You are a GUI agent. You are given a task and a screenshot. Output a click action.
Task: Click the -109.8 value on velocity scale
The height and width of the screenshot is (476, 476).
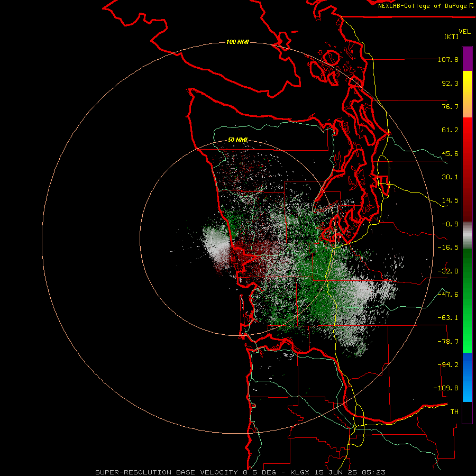(446, 388)
